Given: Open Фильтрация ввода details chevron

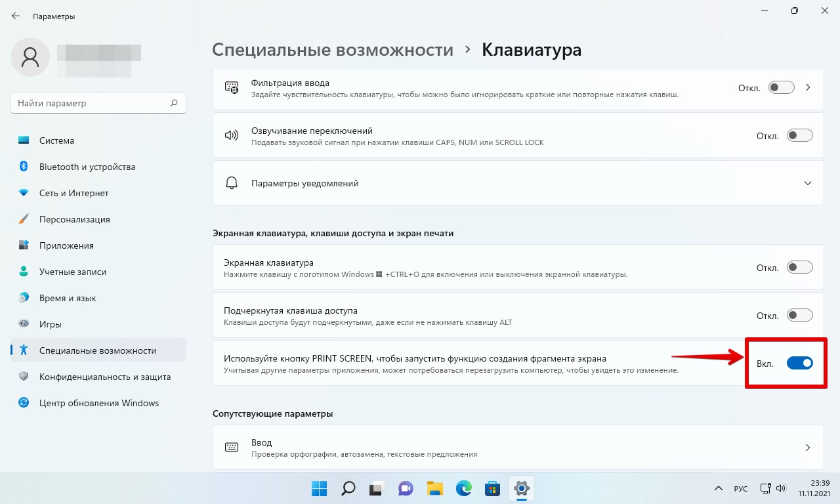Looking at the screenshot, I should coord(808,88).
